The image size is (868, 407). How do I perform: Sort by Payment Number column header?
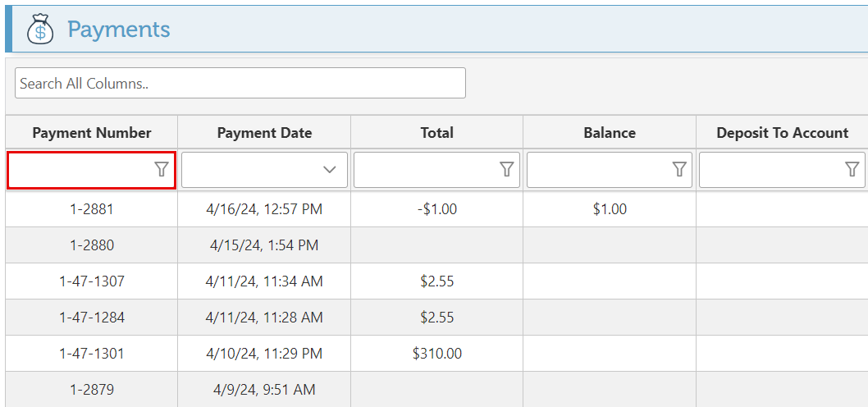(x=92, y=133)
